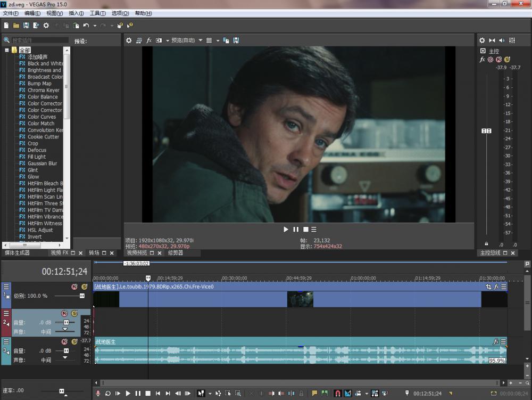Open the editing tool dropdown arrow in timeline toolbar
Screen dimensions: 532x400
click(210, 393)
